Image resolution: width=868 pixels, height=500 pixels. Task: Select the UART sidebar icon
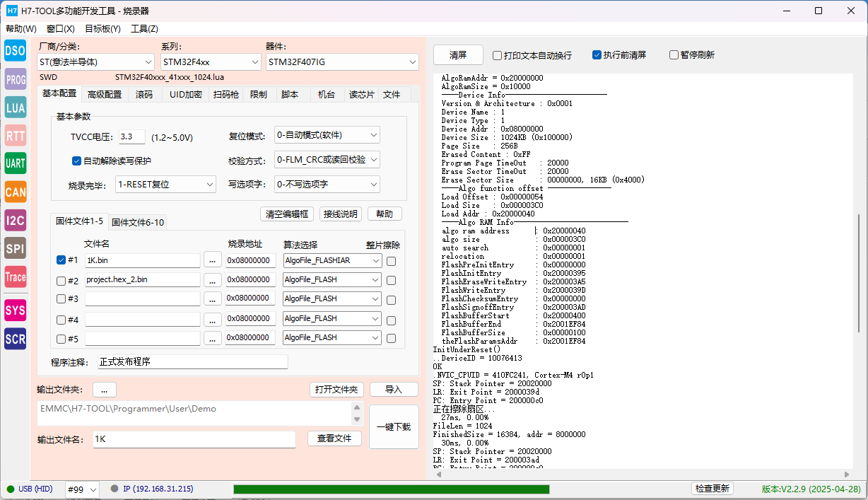click(16, 163)
